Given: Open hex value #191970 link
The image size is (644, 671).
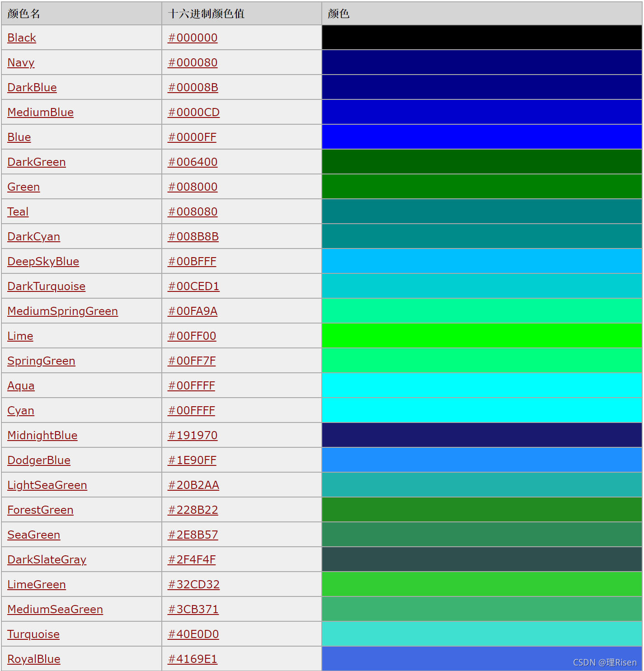Looking at the screenshot, I should click(x=193, y=436).
